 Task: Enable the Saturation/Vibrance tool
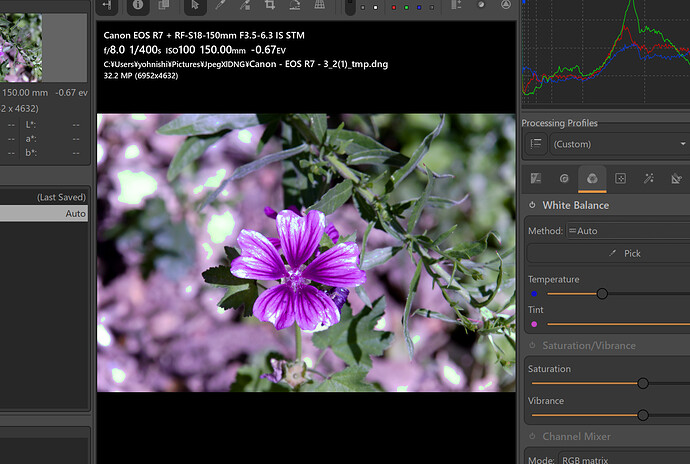click(x=531, y=346)
